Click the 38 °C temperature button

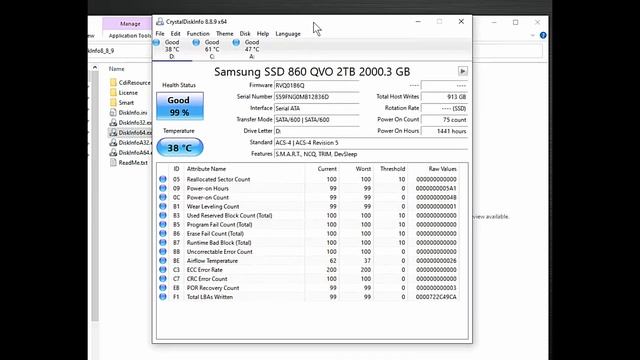180,147
